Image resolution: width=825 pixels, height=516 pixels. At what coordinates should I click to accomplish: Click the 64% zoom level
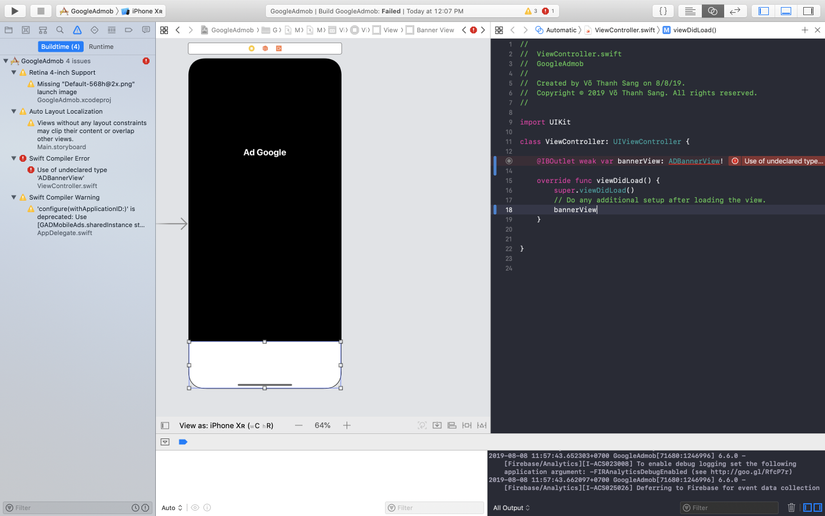(x=323, y=426)
